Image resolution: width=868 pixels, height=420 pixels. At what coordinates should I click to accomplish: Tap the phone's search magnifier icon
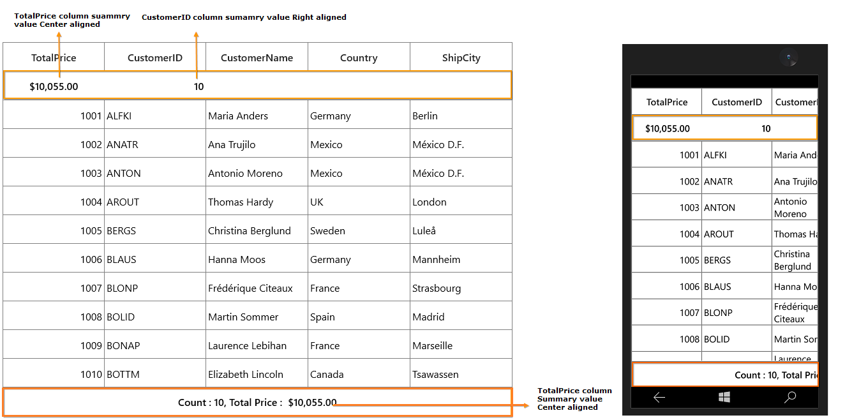790,398
